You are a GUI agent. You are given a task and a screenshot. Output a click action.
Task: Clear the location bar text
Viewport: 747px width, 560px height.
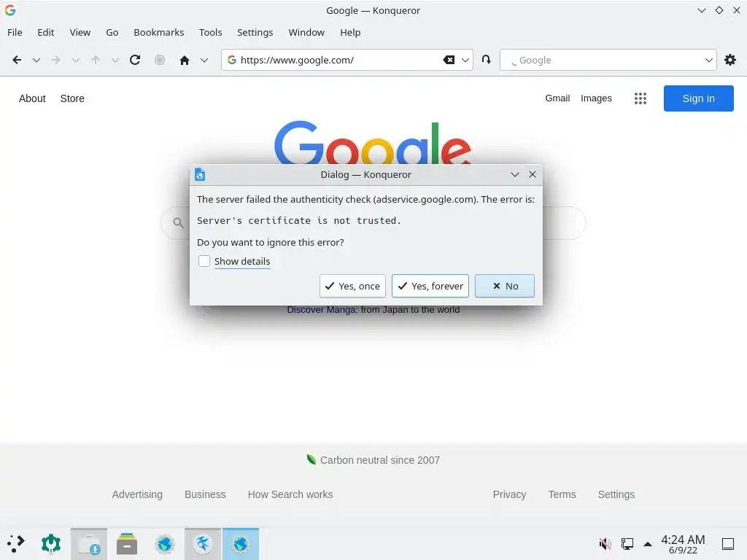(x=449, y=60)
